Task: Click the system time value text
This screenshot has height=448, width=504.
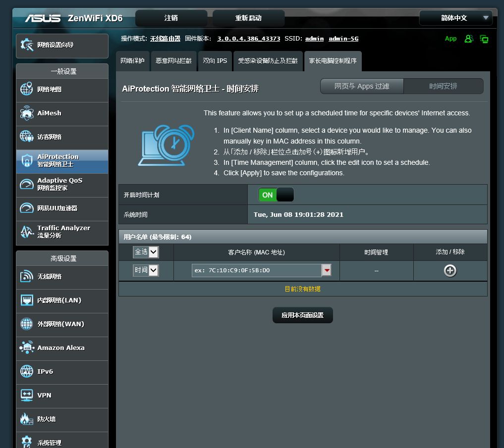Action: click(x=298, y=214)
